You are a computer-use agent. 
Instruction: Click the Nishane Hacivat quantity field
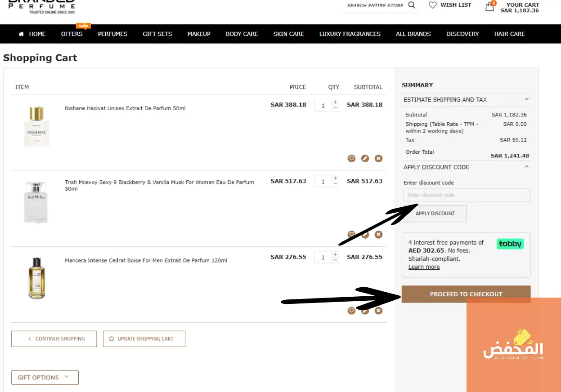click(323, 106)
